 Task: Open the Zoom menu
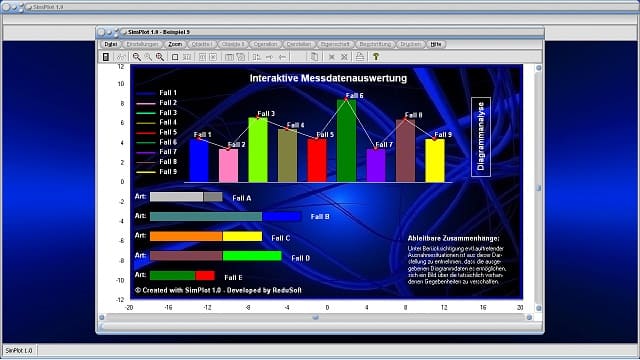click(175, 44)
